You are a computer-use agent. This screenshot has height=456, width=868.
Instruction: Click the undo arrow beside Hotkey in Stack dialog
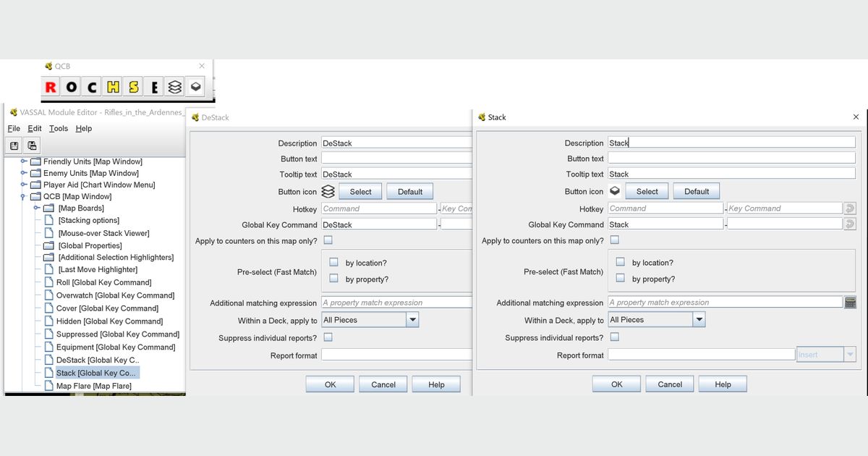coord(850,208)
